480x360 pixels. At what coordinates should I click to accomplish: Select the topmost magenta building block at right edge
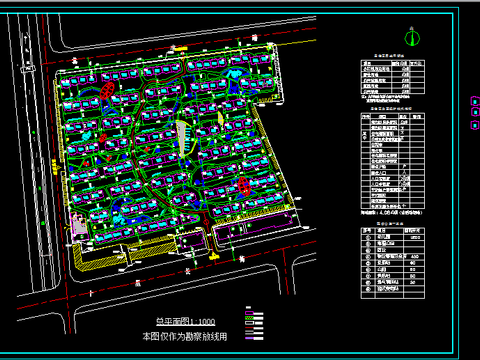click(475, 100)
